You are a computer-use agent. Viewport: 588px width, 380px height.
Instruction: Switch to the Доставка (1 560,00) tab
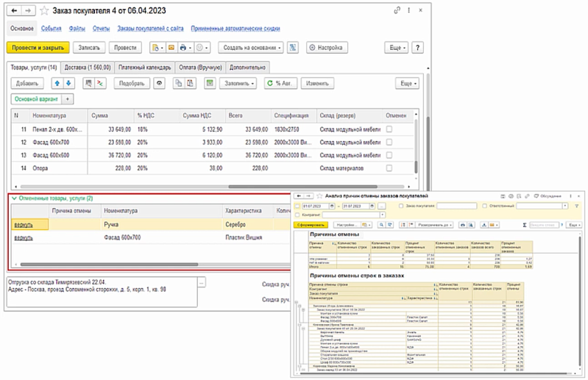pyautogui.click(x=88, y=68)
